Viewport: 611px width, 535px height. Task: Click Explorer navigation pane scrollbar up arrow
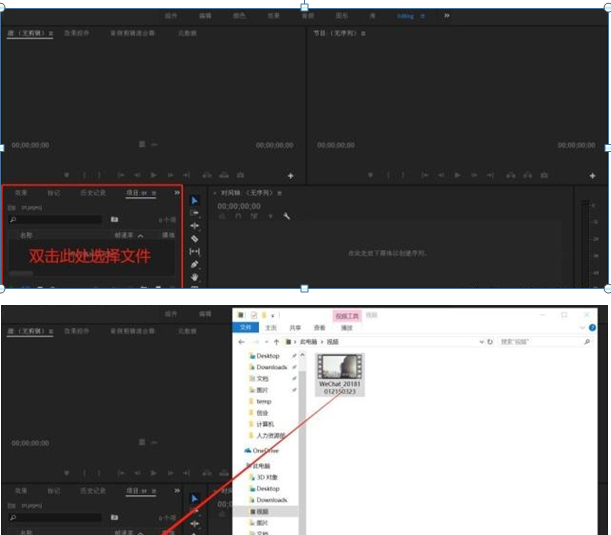coord(302,355)
